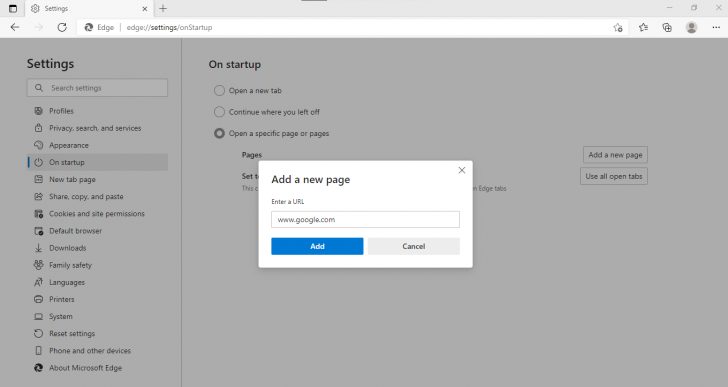
Task: Click the browser back arrow
Action: coord(15,27)
